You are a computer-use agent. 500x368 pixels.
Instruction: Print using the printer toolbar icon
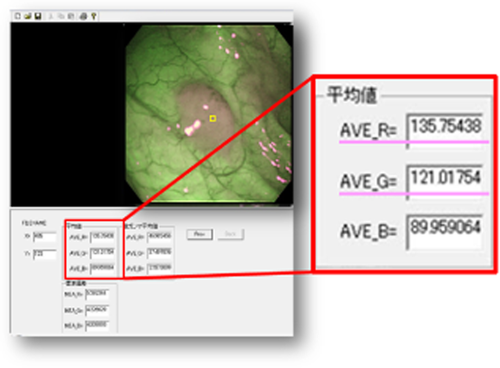click(x=83, y=16)
